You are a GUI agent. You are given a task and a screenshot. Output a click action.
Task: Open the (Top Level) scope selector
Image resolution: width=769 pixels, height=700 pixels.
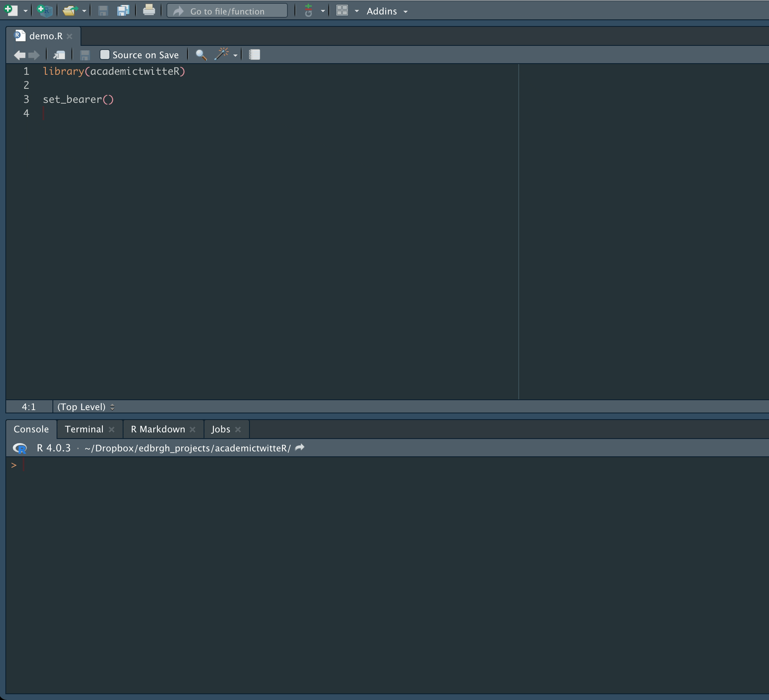(85, 407)
